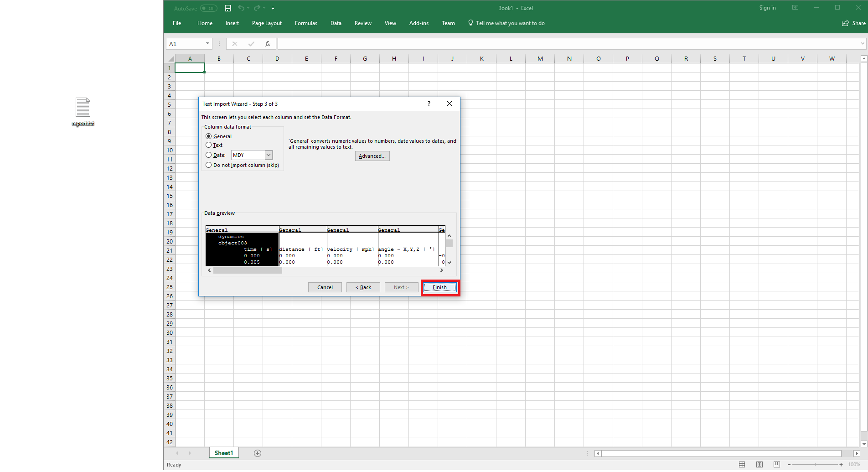
Task: Click the sheet horizontal scroll right arrow
Action: [x=857, y=453]
